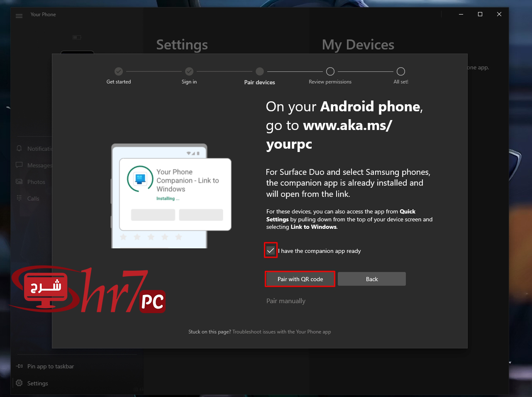Choose the Pair manually link
532x397 pixels.
click(286, 301)
